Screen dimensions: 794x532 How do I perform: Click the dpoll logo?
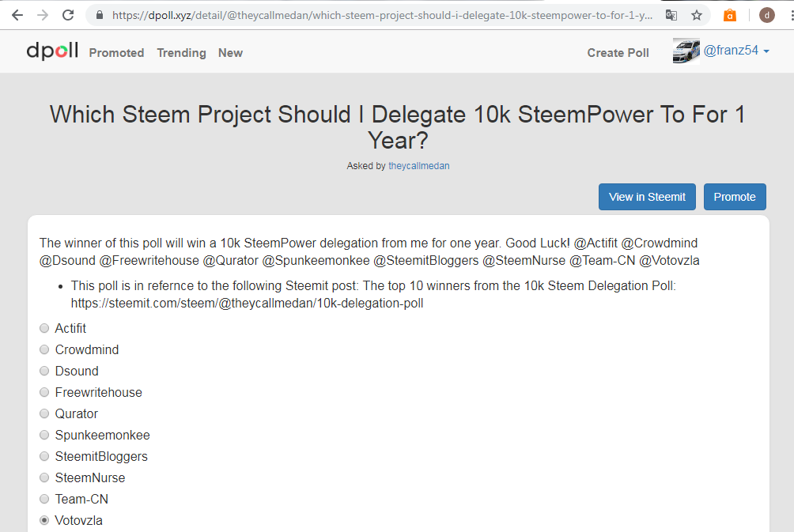tap(52, 51)
